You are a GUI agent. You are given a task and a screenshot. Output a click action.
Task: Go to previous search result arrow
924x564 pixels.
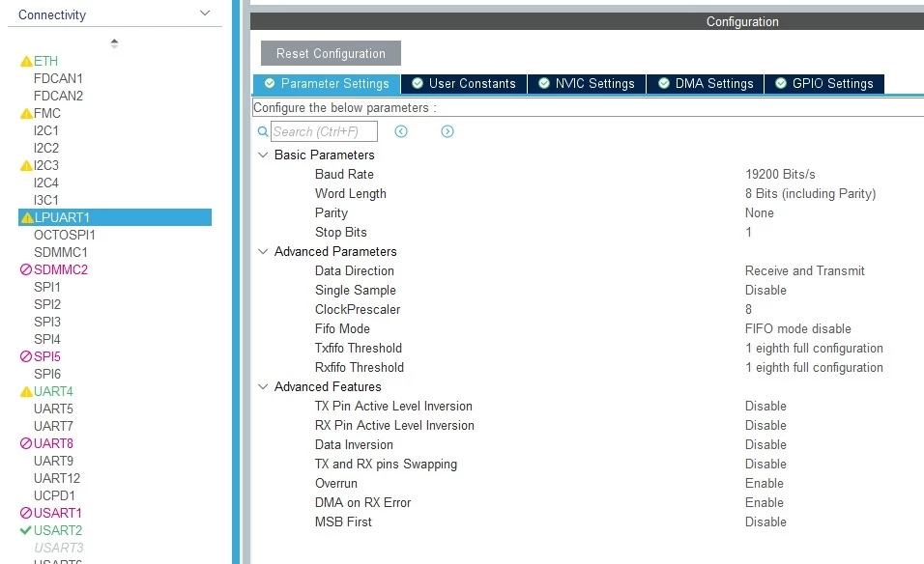pyautogui.click(x=401, y=131)
